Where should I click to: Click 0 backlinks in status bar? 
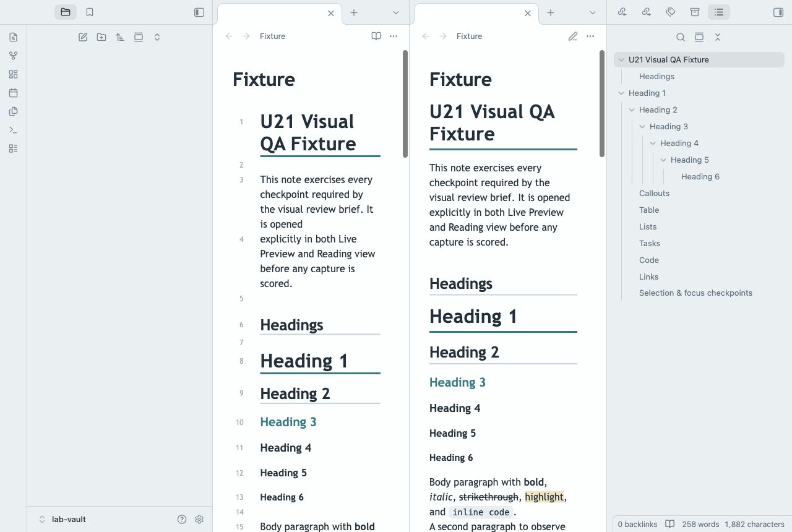[637, 524]
